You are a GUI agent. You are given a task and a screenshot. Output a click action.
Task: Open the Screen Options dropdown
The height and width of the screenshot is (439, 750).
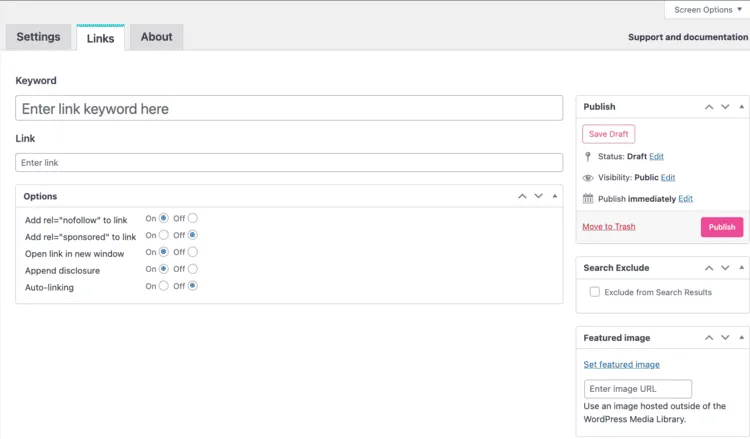coord(707,10)
